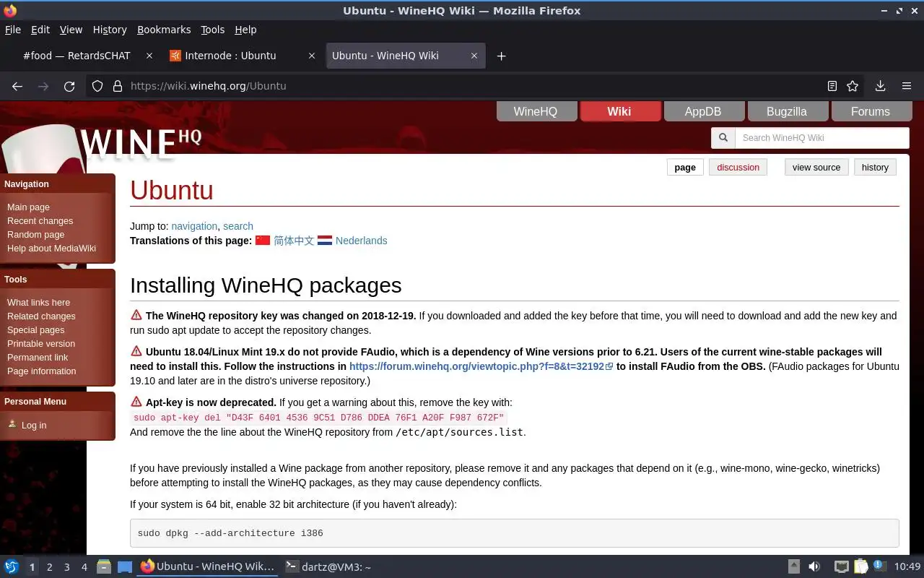
Task: Click the Chinese flag icon
Action: pyautogui.click(x=263, y=241)
